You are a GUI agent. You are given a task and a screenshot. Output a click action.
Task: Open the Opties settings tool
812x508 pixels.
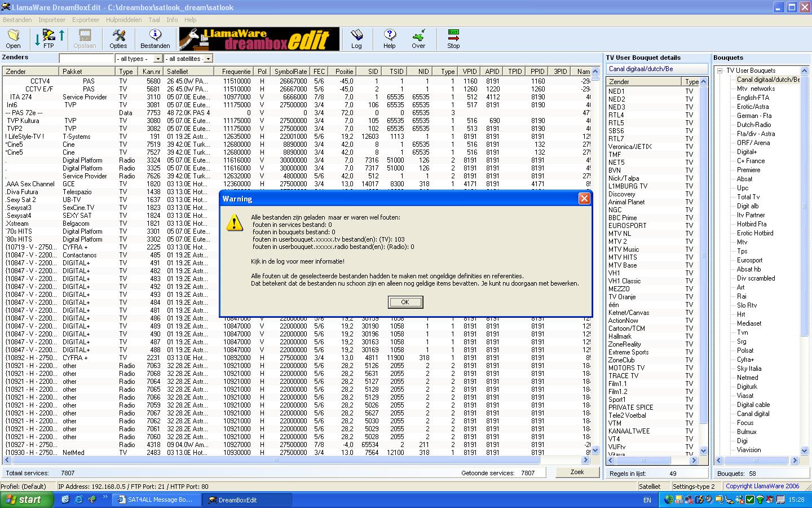(x=118, y=39)
